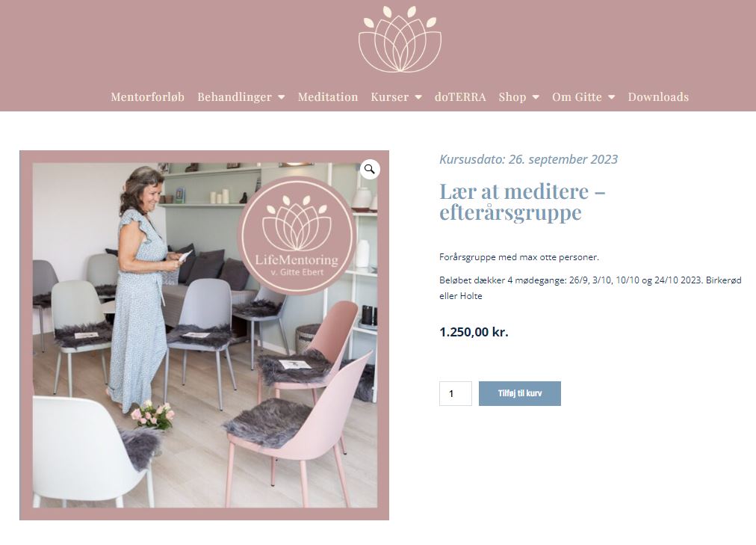Open the Downloads menu item

tap(658, 97)
